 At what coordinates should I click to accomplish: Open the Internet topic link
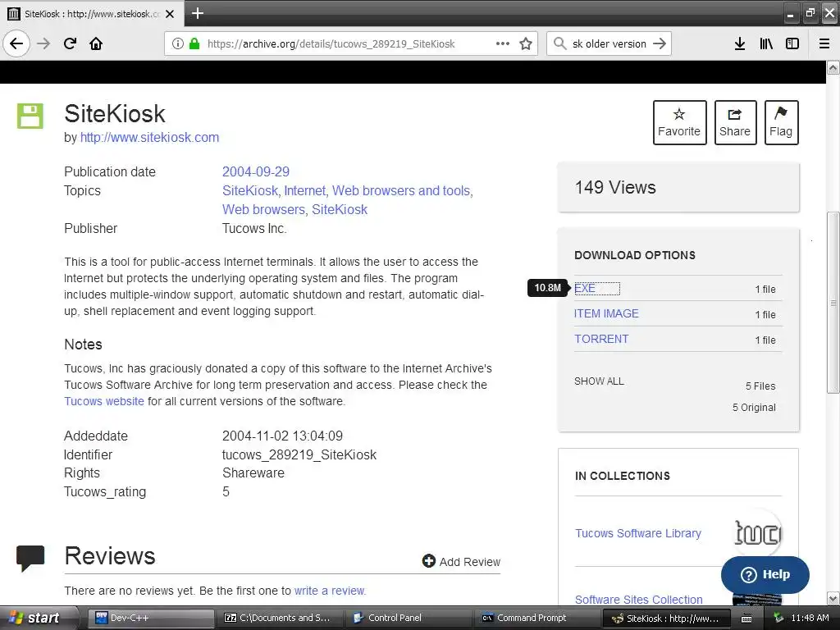tap(305, 190)
